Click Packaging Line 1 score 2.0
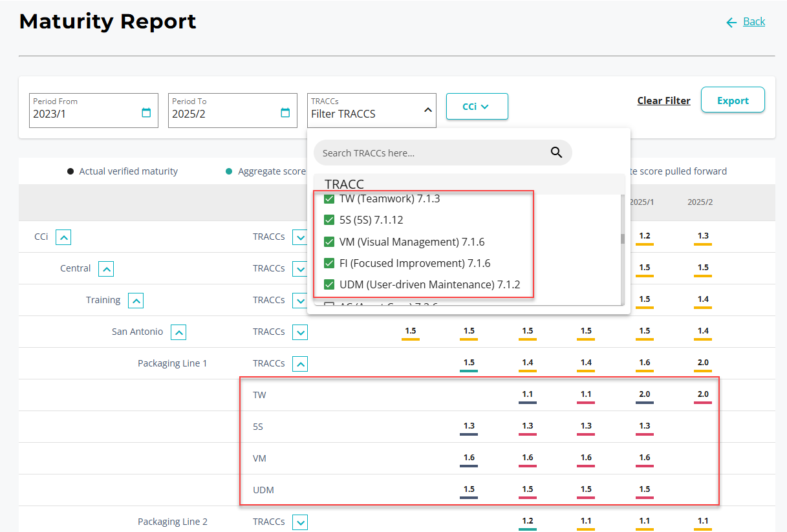 coord(703,363)
